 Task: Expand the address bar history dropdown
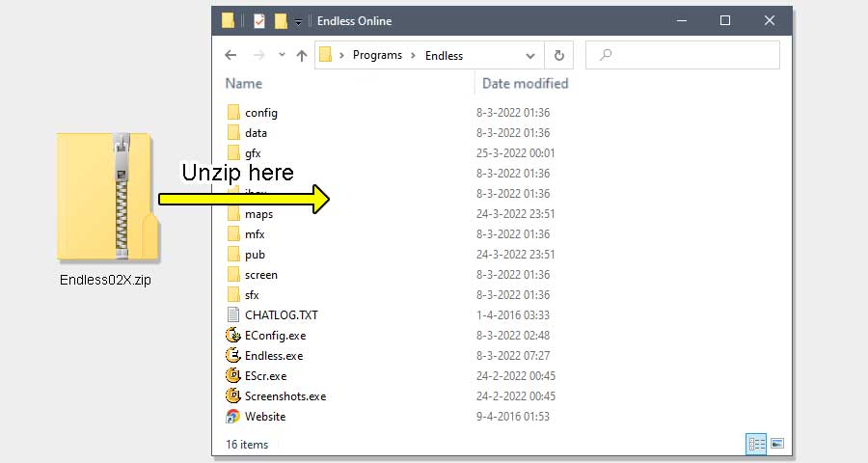(x=530, y=56)
